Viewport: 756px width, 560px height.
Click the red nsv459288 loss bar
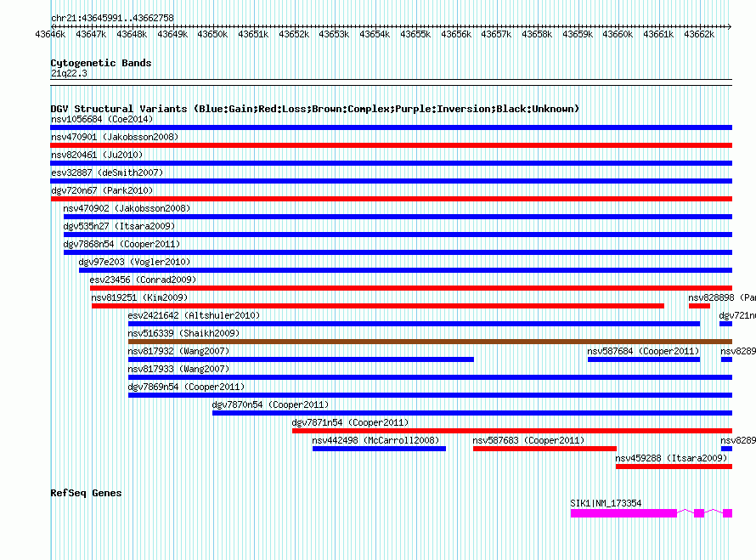(674, 467)
